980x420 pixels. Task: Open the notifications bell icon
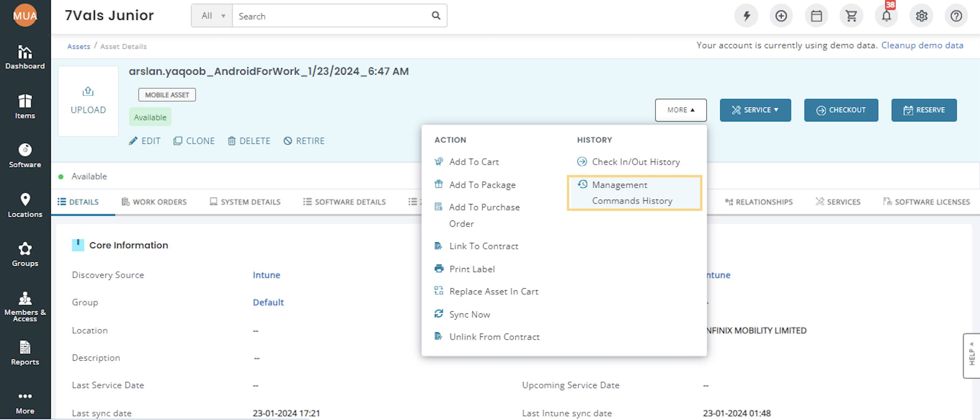pos(886,16)
